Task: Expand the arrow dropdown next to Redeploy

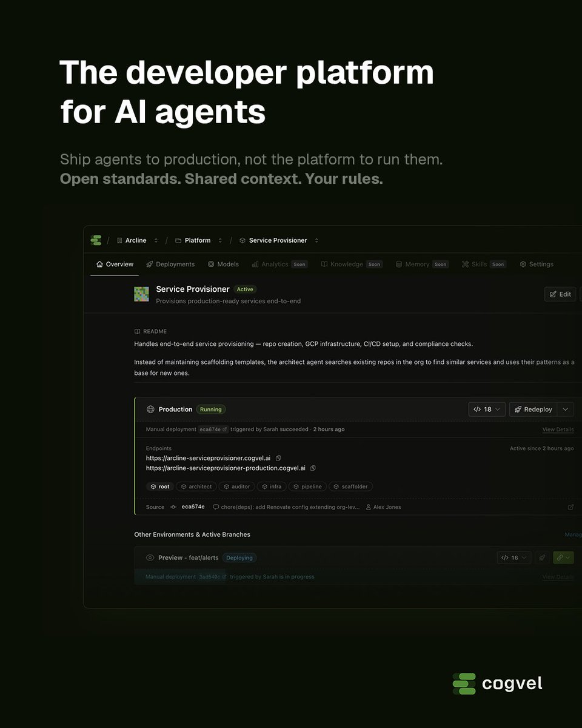Action: coord(565,409)
